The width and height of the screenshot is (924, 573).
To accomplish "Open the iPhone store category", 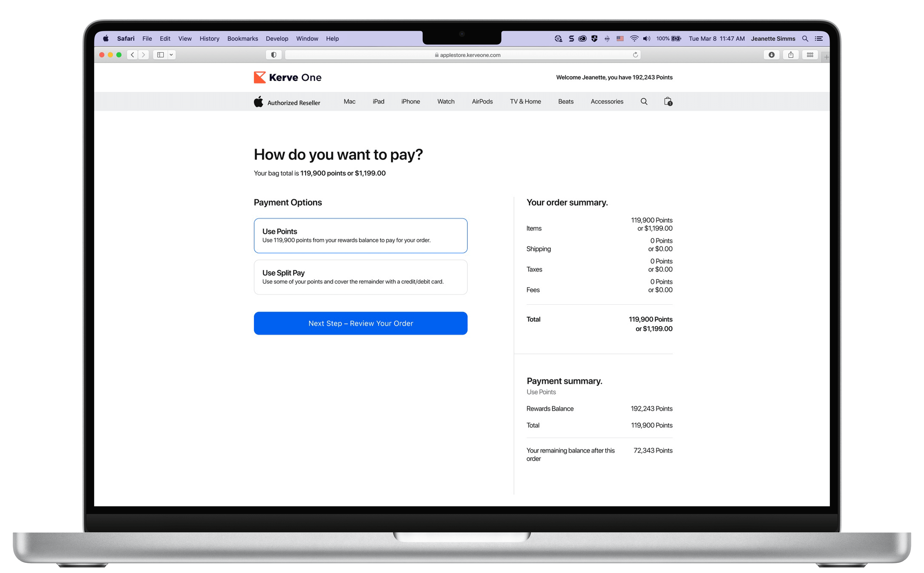I will click(410, 102).
